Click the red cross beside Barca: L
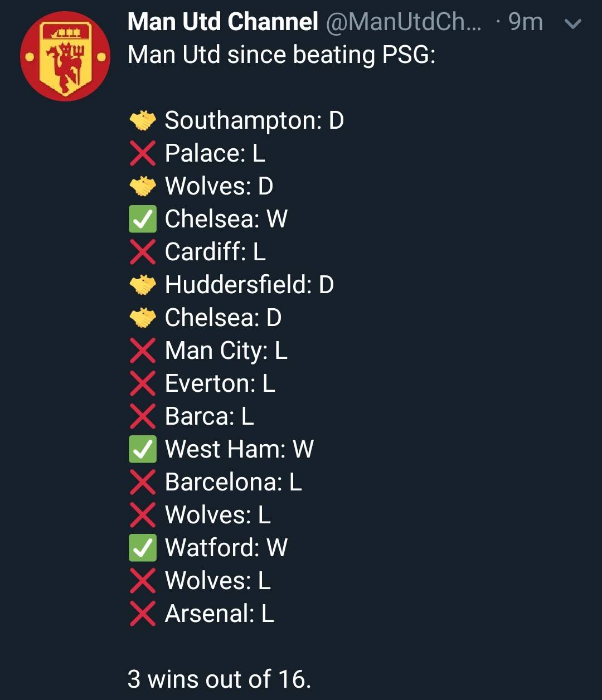This screenshot has width=602, height=700. coord(143,417)
